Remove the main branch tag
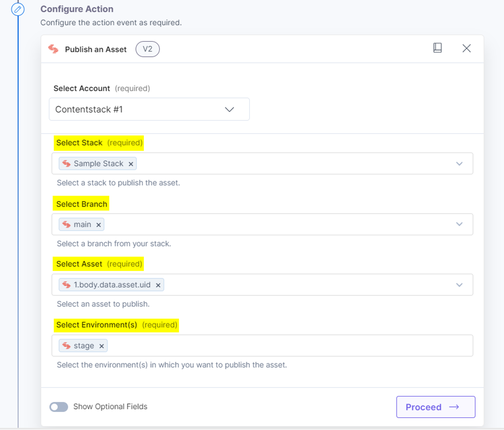Image resolution: width=504 pixels, height=430 pixels. pos(99,225)
